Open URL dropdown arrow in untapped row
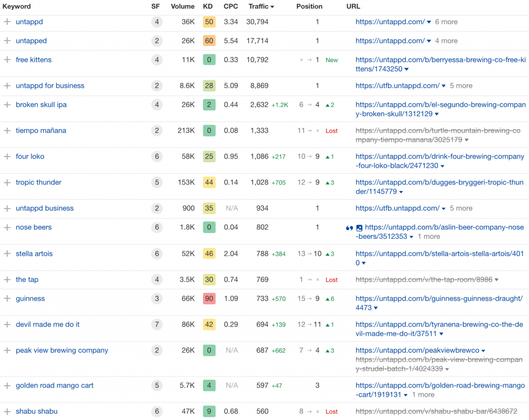The width and height of the screenshot is (529, 420). [429, 41]
